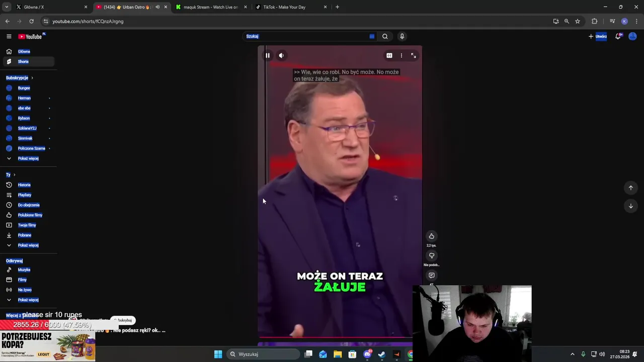Mute the Urban Ostro tab audio icon
Image resolution: width=644 pixels, height=362 pixels.
click(x=157, y=7)
